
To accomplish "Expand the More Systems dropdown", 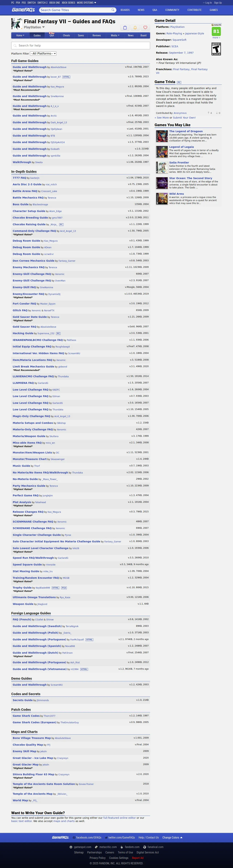I will pos(86,3).
